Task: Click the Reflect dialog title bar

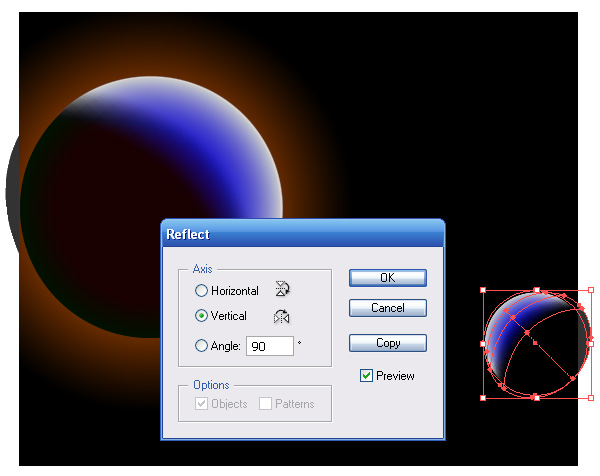Action: (x=303, y=234)
